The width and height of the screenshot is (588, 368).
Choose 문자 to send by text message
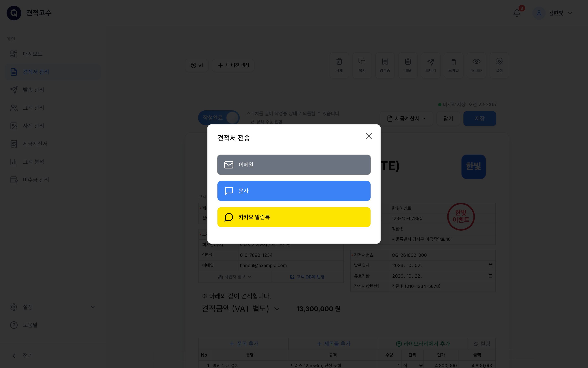pyautogui.click(x=294, y=191)
